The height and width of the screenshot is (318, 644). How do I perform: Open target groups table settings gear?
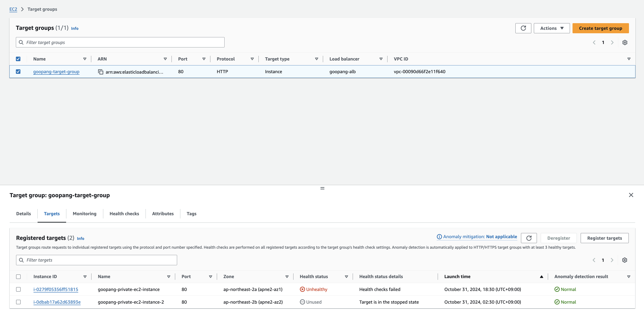point(624,42)
